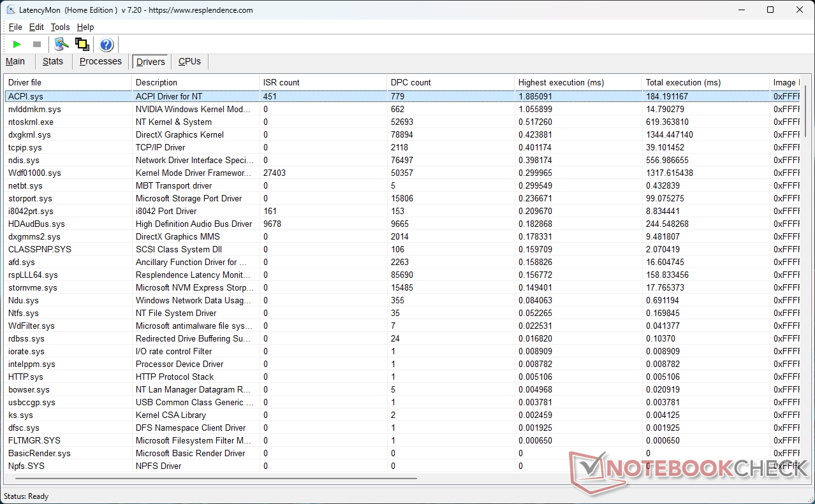Image resolution: width=815 pixels, height=504 pixels.
Task: Select the ntoskrnl.exe row
Action: (x=402, y=122)
